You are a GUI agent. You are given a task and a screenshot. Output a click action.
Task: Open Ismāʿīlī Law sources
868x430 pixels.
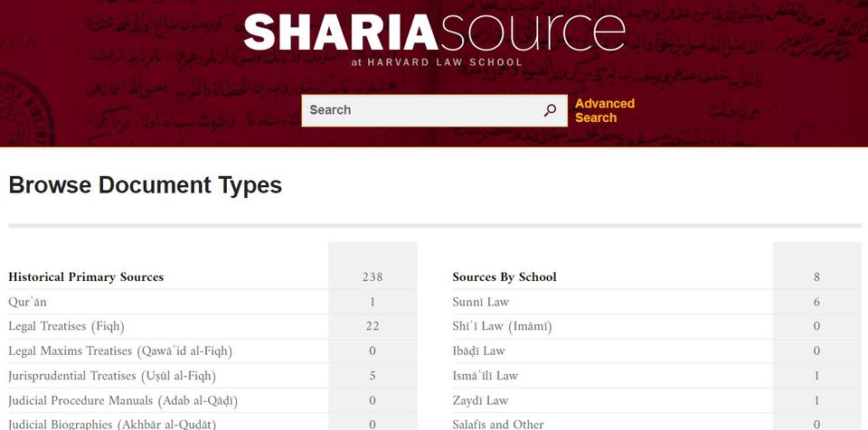coord(485,376)
